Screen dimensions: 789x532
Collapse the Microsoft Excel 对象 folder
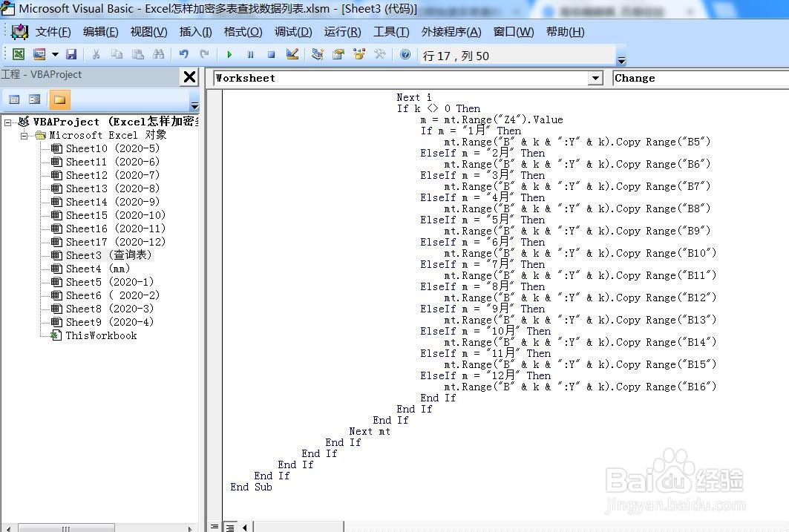pyautogui.click(x=24, y=136)
